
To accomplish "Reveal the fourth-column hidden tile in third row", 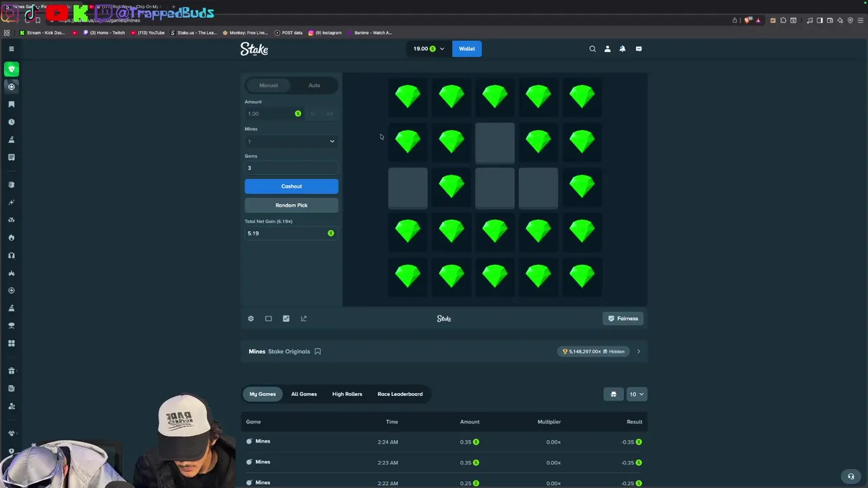I will click(538, 188).
